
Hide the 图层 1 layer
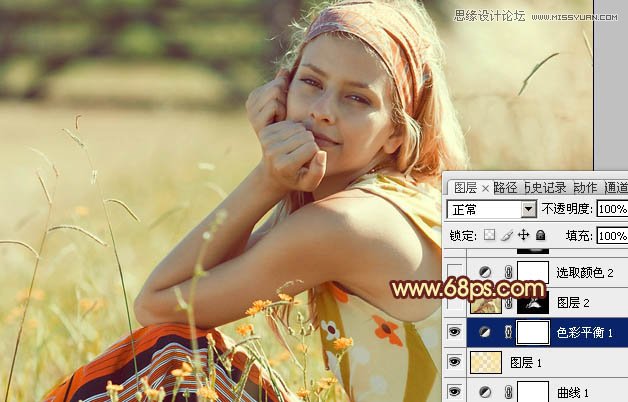tap(455, 362)
